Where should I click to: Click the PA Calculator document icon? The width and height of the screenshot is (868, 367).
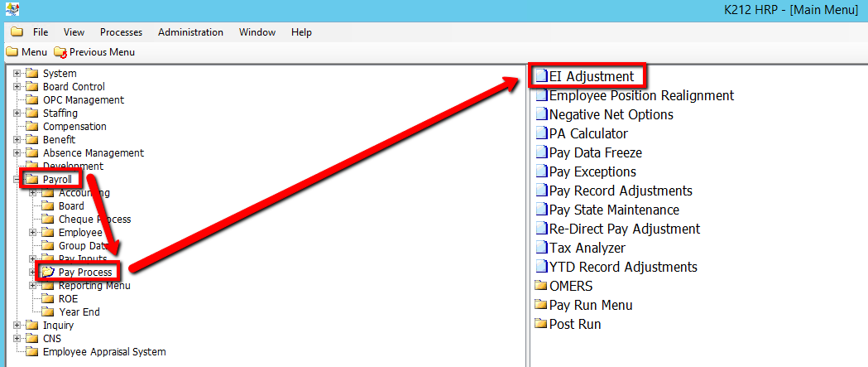pos(541,133)
